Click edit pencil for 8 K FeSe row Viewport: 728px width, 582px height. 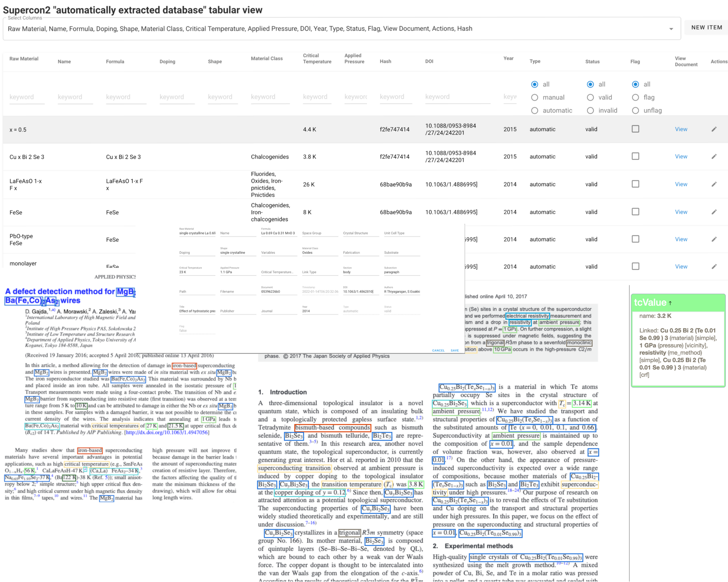point(714,212)
